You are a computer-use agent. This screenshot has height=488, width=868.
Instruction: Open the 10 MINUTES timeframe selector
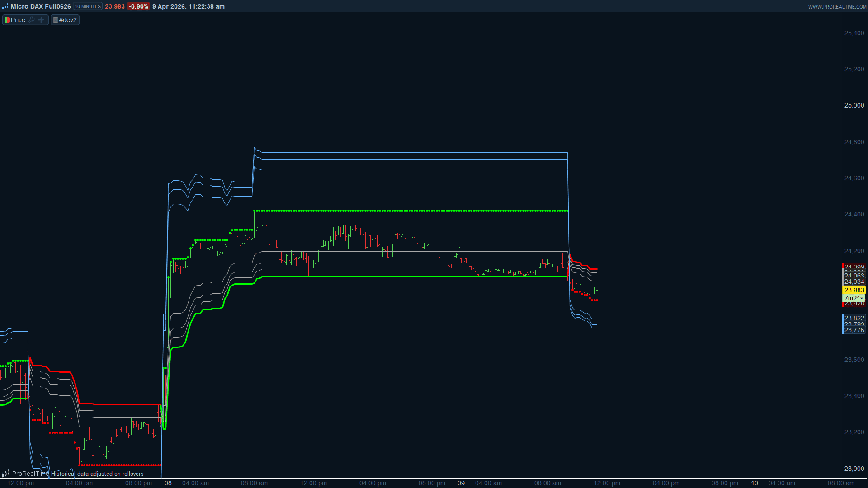(x=88, y=6)
